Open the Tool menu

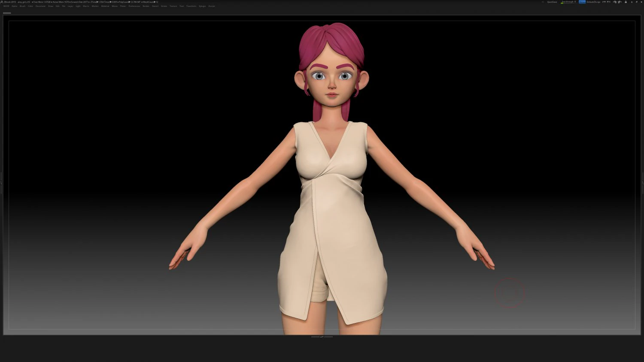tap(181, 6)
